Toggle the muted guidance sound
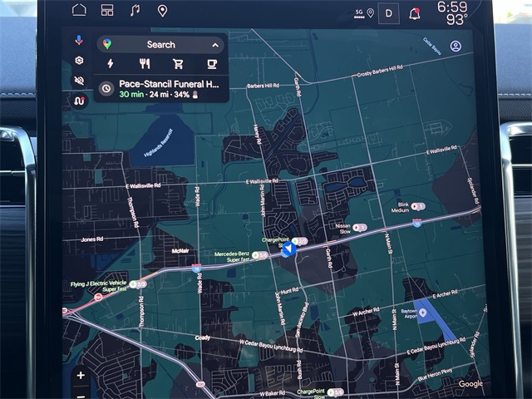Viewport: 532px width, 399px height. point(79,81)
